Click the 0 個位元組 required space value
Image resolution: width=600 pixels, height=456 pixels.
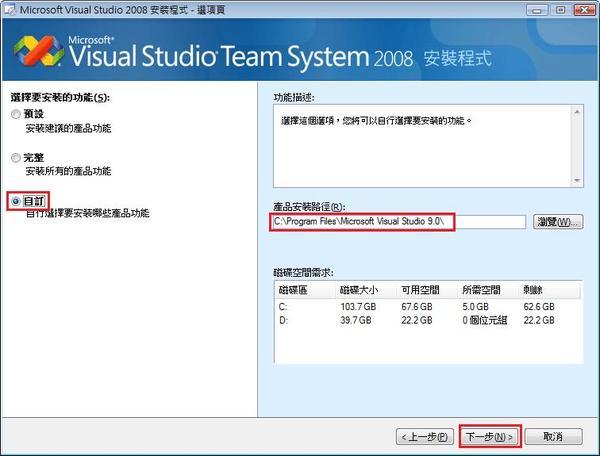(484, 320)
